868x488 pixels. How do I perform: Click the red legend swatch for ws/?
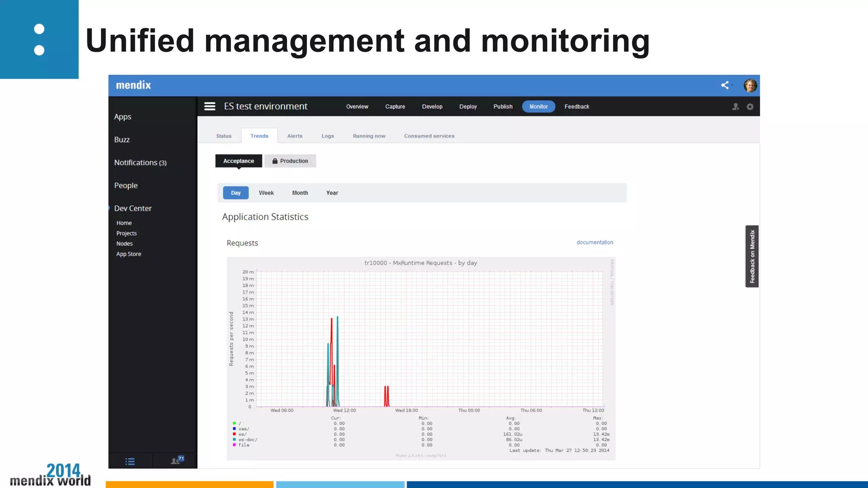234,434
